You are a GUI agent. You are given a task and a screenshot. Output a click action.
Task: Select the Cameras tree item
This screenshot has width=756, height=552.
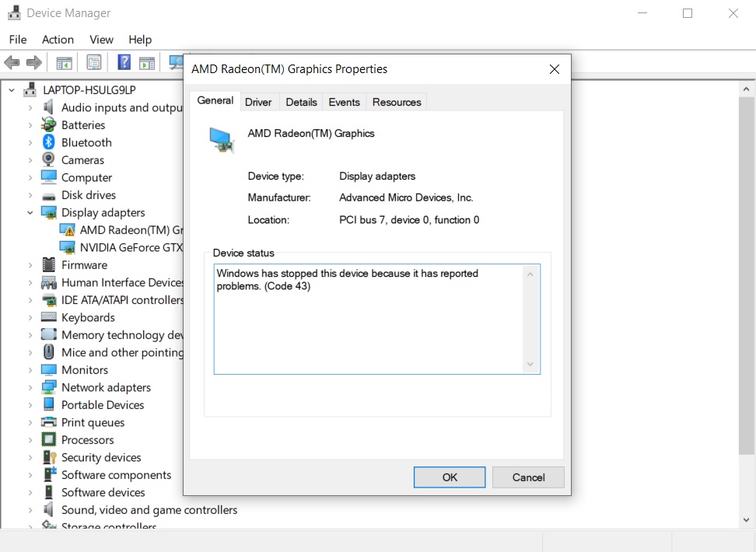[x=82, y=160]
